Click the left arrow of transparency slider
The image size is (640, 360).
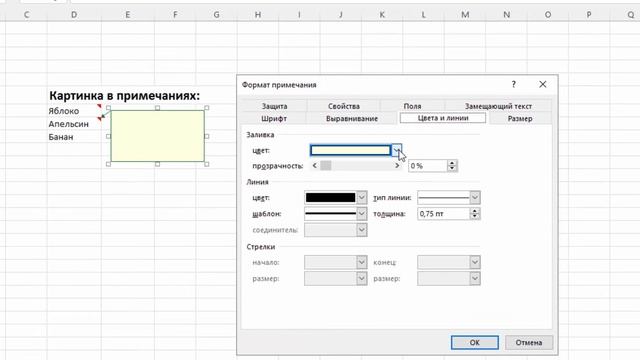click(315, 166)
